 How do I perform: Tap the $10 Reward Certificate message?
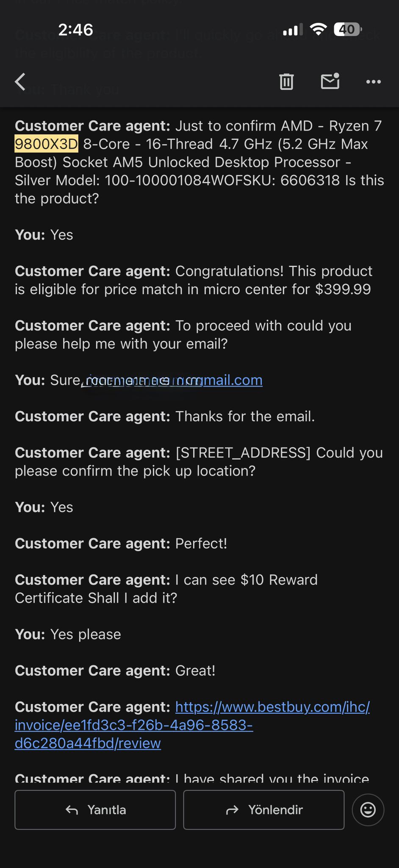click(x=166, y=589)
